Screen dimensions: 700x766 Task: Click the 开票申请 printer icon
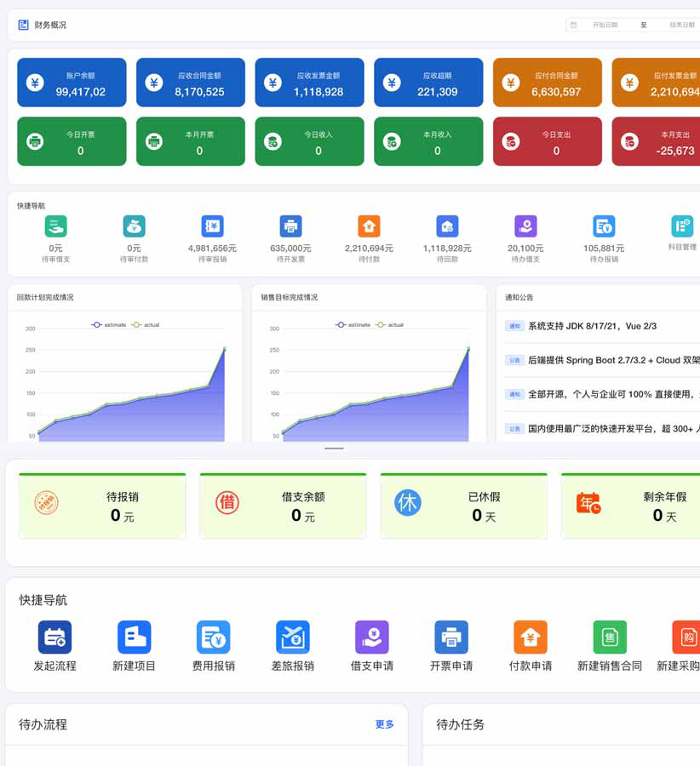pos(451,637)
